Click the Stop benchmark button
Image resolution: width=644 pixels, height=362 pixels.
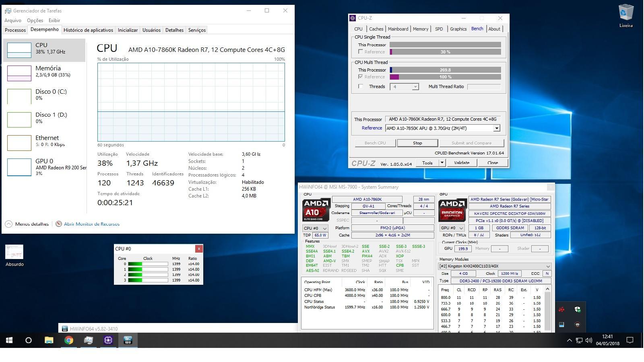pyautogui.click(x=417, y=143)
